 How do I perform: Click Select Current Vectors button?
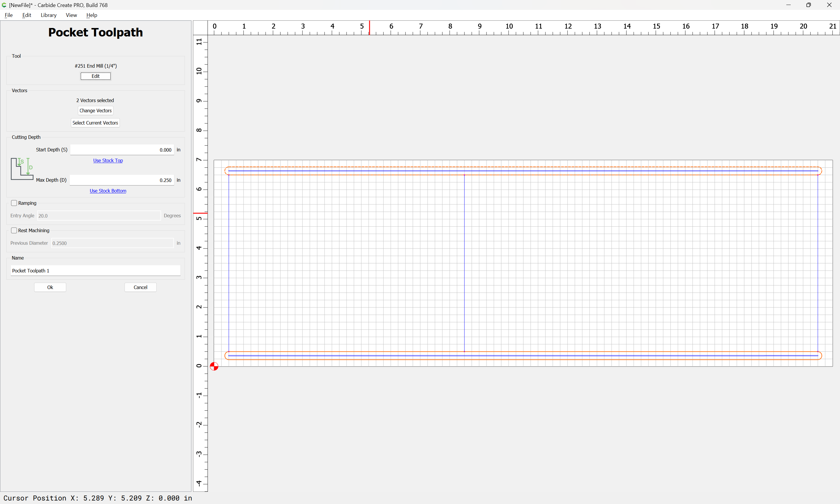(95, 123)
